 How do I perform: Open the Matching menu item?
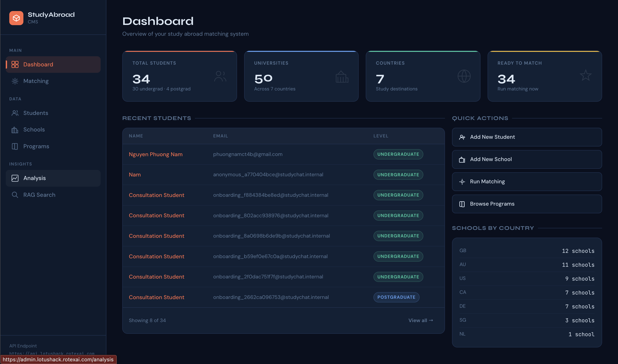(x=36, y=81)
